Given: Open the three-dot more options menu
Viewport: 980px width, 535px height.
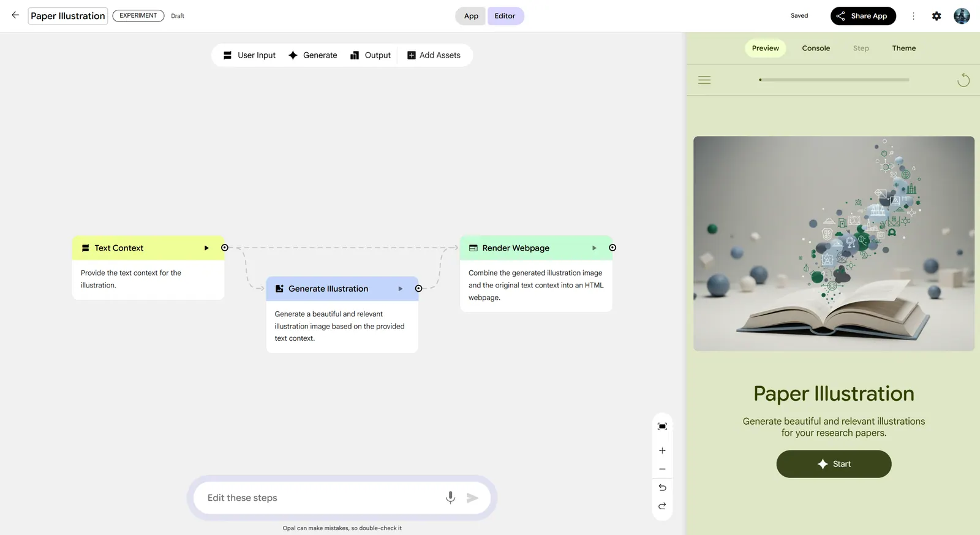Looking at the screenshot, I should [x=913, y=16].
